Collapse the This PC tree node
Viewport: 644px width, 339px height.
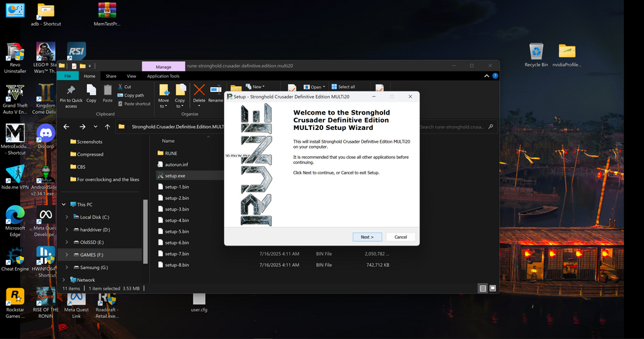pyautogui.click(x=64, y=205)
